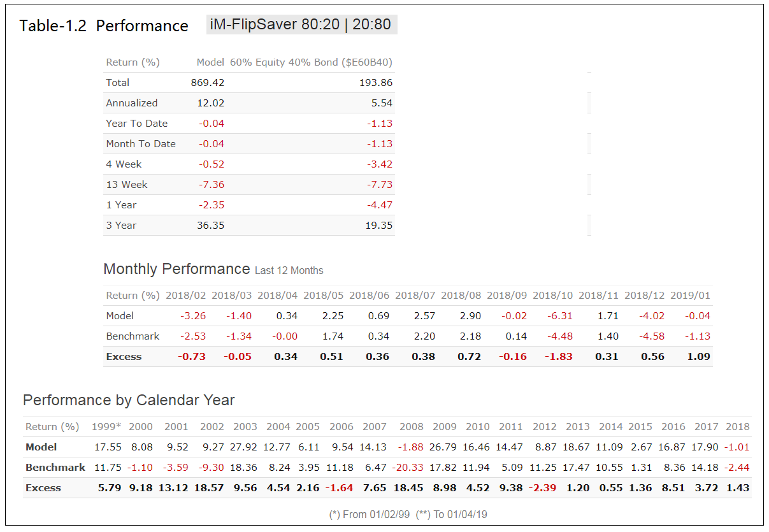The height and width of the screenshot is (532, 769).
Task: Click the yearly Model value -1.01
Action: tap(738, 447)
